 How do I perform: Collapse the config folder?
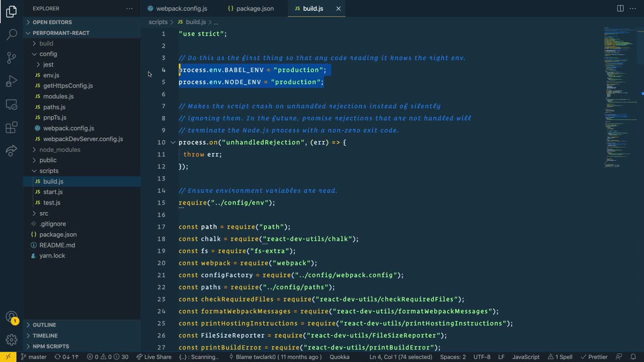click(x=48, y=54)
